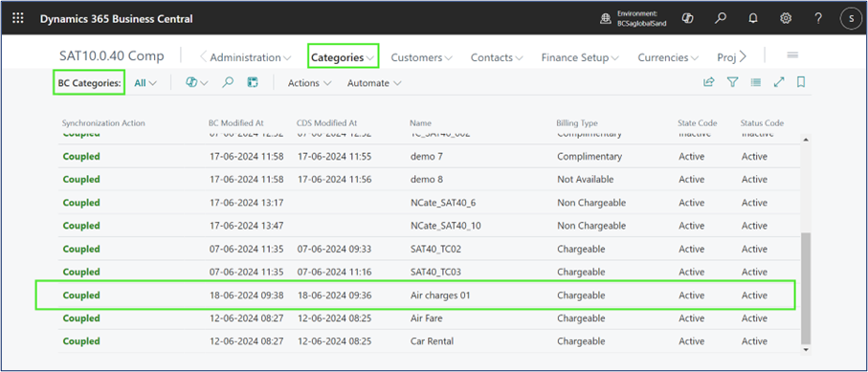Click the name demo 8

426,180
